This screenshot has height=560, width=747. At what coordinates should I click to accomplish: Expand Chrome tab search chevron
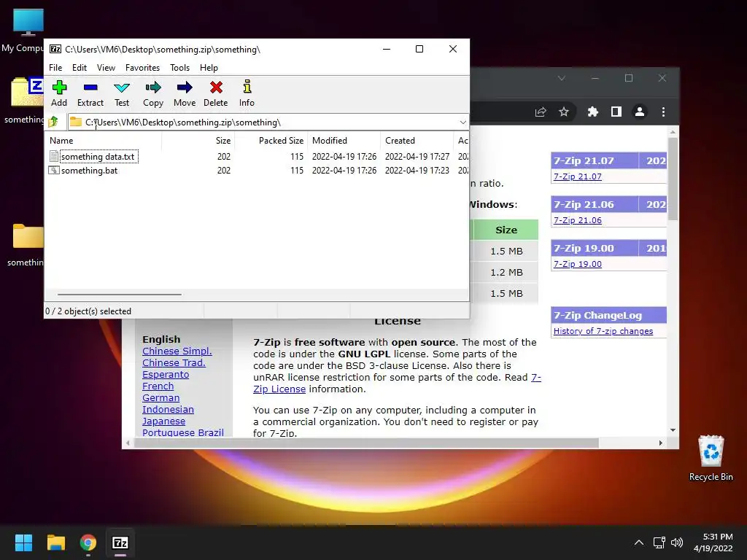coord(561,78)
